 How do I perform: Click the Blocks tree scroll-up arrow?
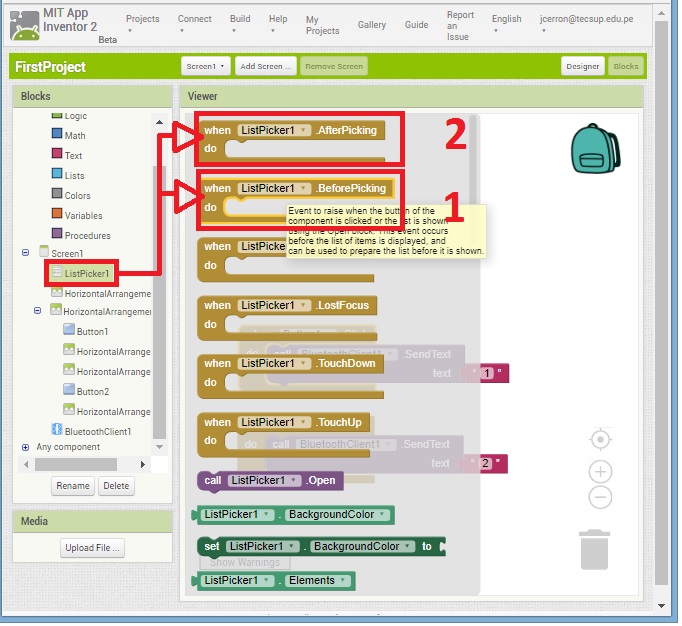click(159, 122)
